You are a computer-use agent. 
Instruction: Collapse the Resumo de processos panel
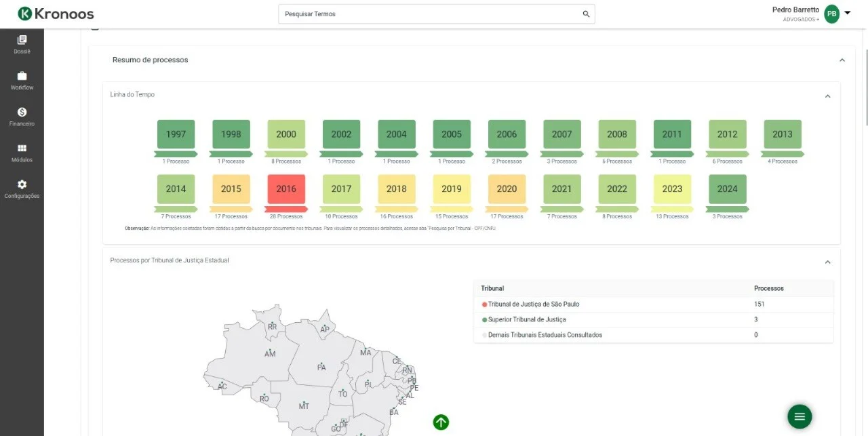(842, 59)
